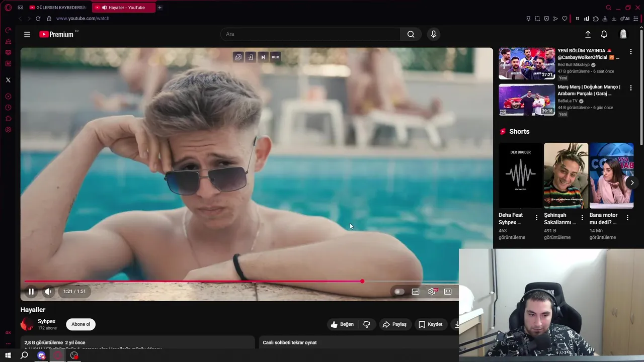Bookmark the page with heart icon
This screenshot has height=362, width=644.
[x=565, y=19]
